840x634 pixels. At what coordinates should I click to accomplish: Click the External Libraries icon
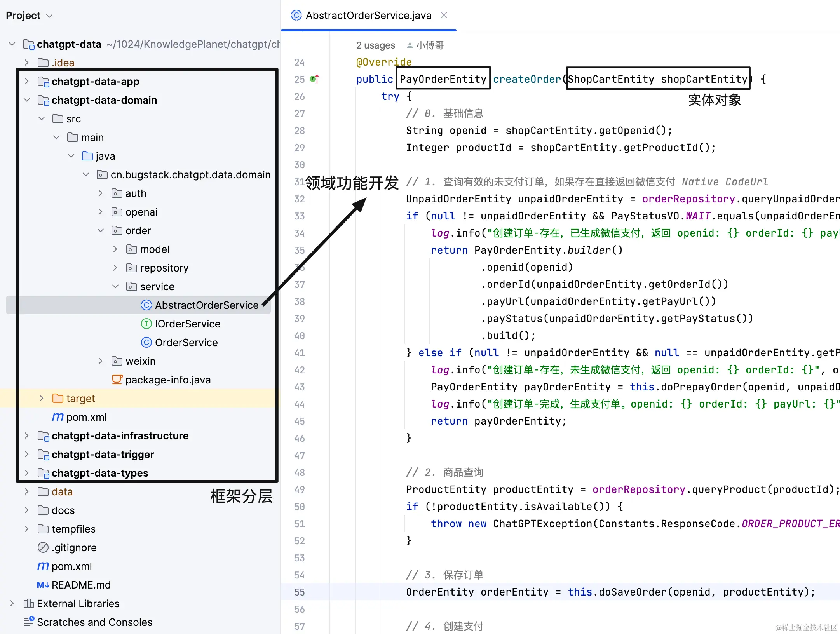pyautogui.click(x=28, y=603)
